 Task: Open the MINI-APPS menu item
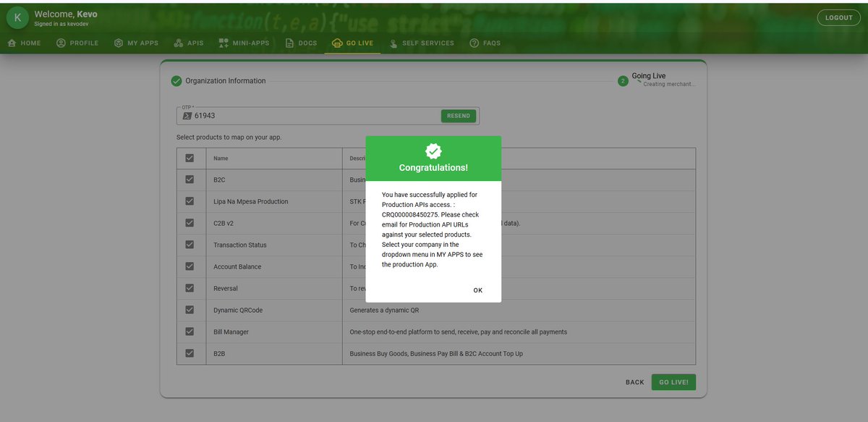coord(244,43)
